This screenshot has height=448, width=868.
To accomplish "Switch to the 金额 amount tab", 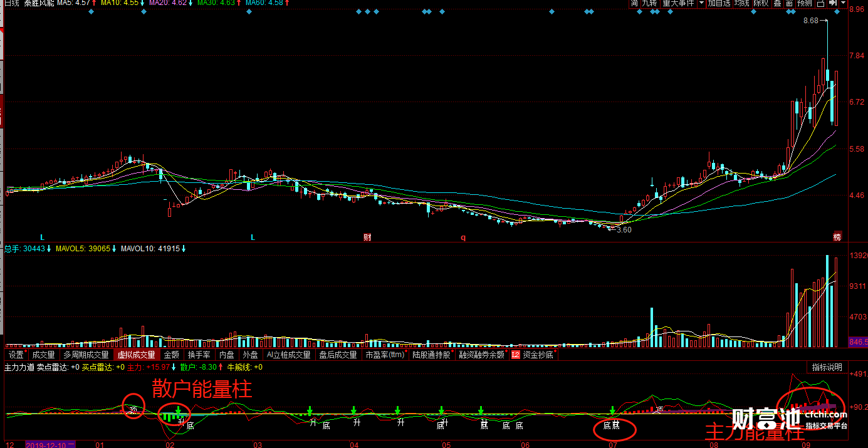I will [172, 355].
